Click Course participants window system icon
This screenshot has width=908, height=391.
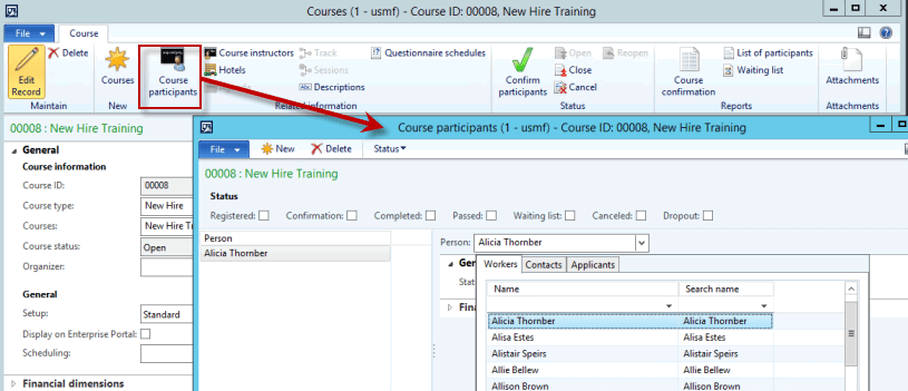click(x=207, y=127)
